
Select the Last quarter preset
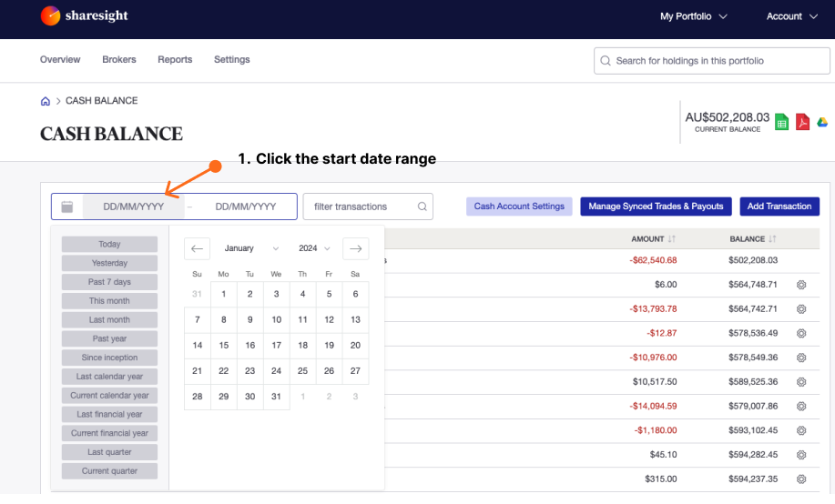pos(109,452)
